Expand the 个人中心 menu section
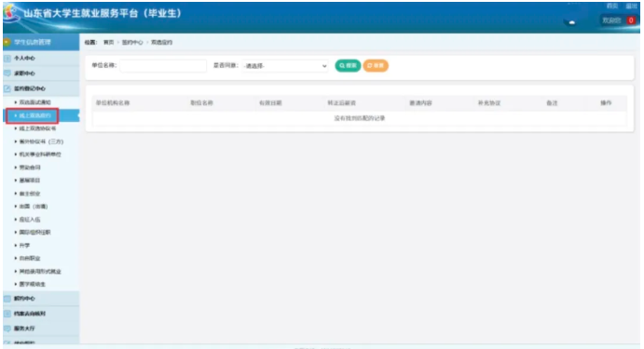 [41, 59]
